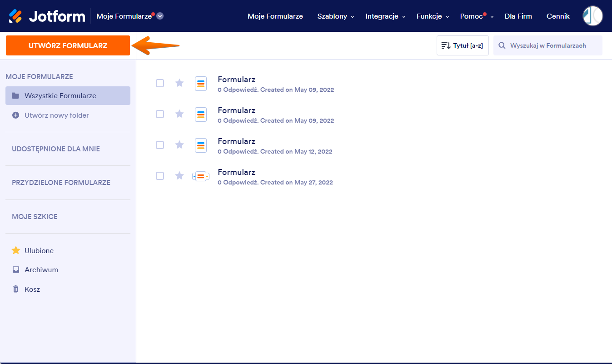Click the search magnifier icon
This screenshot has width=612, height=364.
coord(502,45)
